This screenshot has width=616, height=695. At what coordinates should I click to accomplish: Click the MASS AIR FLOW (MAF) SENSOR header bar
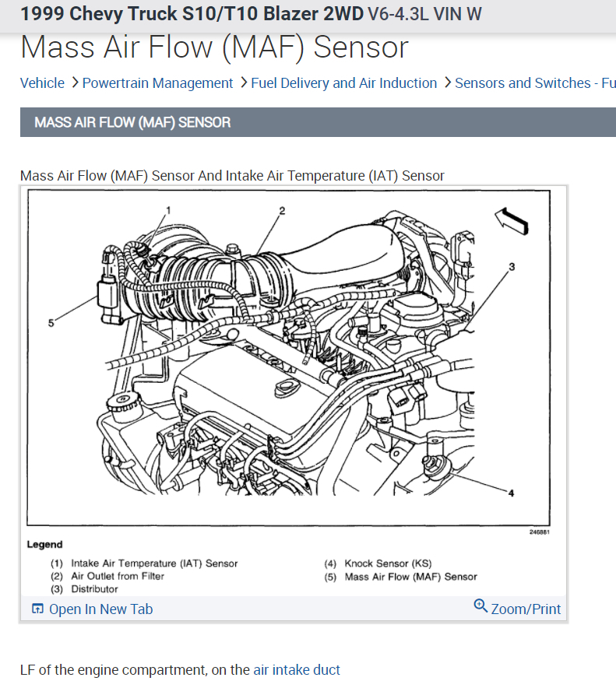click(318, 122)
